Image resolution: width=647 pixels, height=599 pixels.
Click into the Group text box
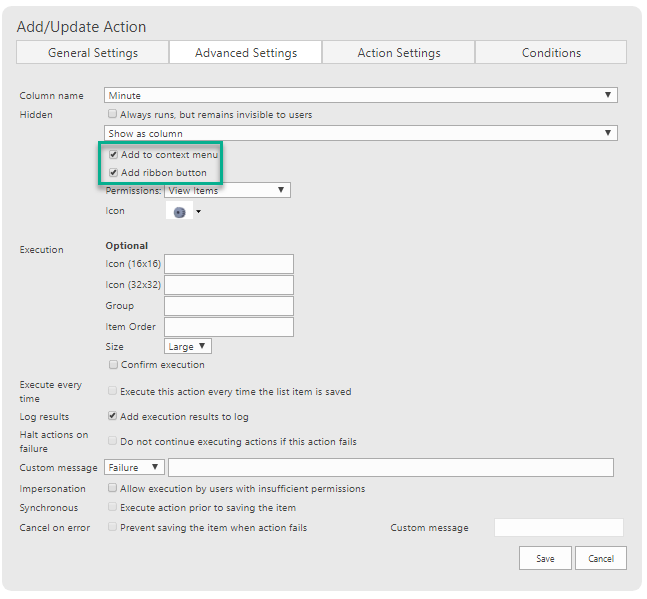229,306
